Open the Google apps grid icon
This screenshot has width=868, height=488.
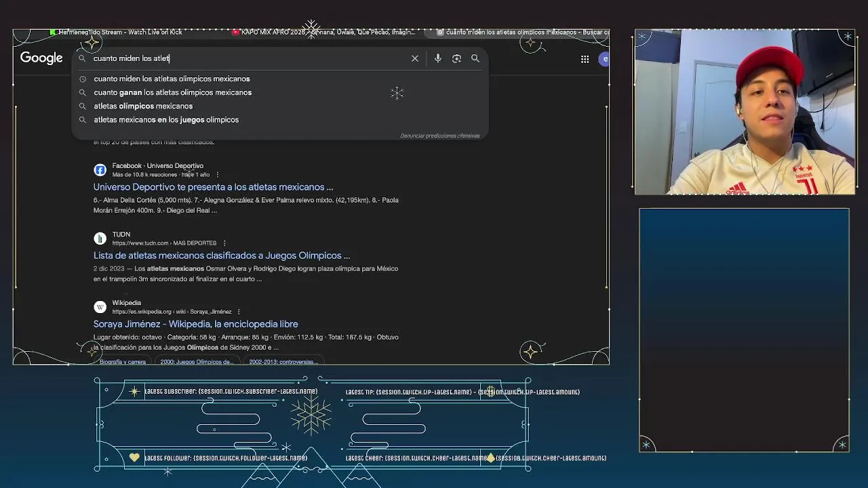(585, 59)
